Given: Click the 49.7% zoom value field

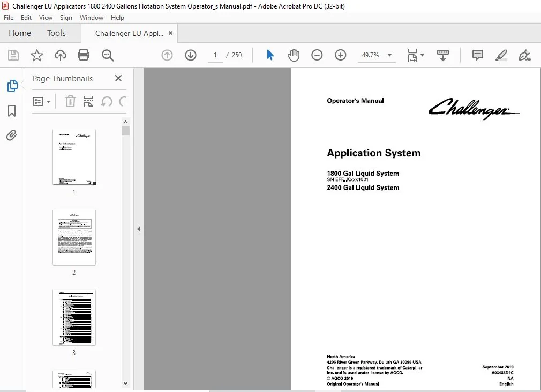Looking at the screenshot, I should point(370,55).
